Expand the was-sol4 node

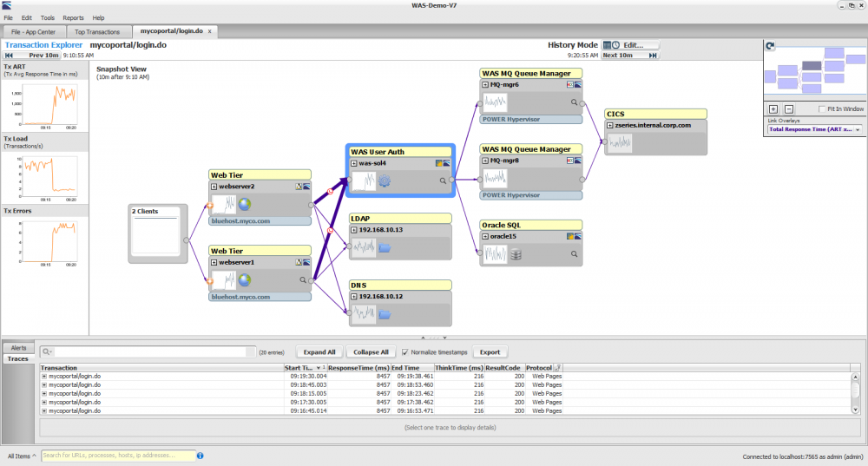tap(354, 163)
